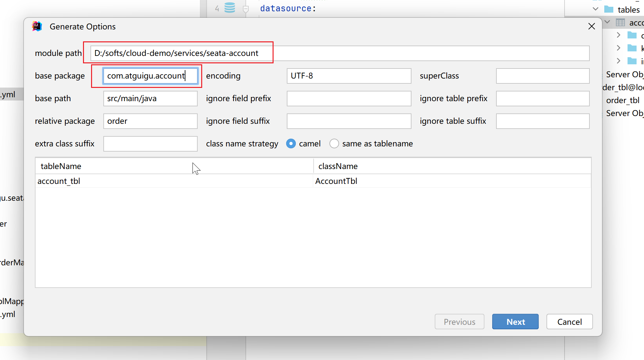Click the ignore field prefix input
The height and width of the screenshot is (360, 644).
(x=349, y=99)
